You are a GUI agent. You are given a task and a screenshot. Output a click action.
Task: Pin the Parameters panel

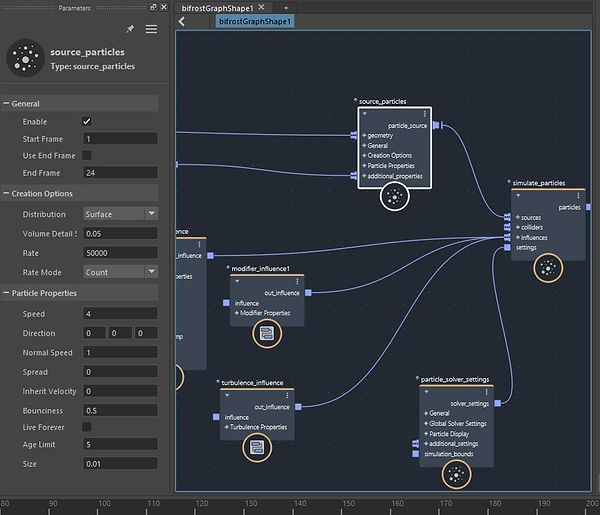(x=130, y=29)
